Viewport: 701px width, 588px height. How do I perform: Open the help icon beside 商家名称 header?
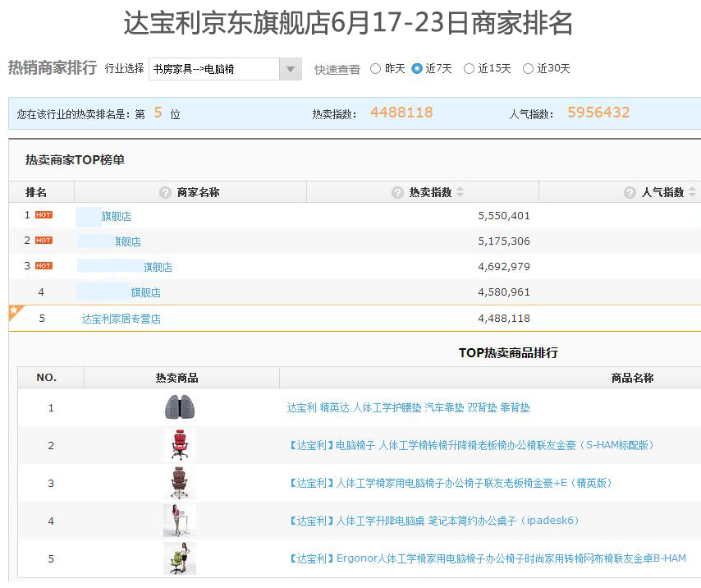[x=165, y=191]
